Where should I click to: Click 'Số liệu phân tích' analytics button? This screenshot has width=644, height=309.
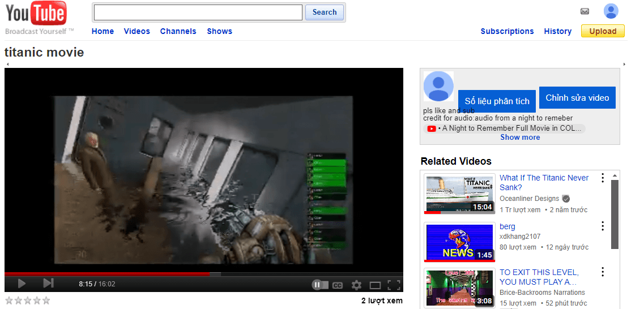[497, 101]
